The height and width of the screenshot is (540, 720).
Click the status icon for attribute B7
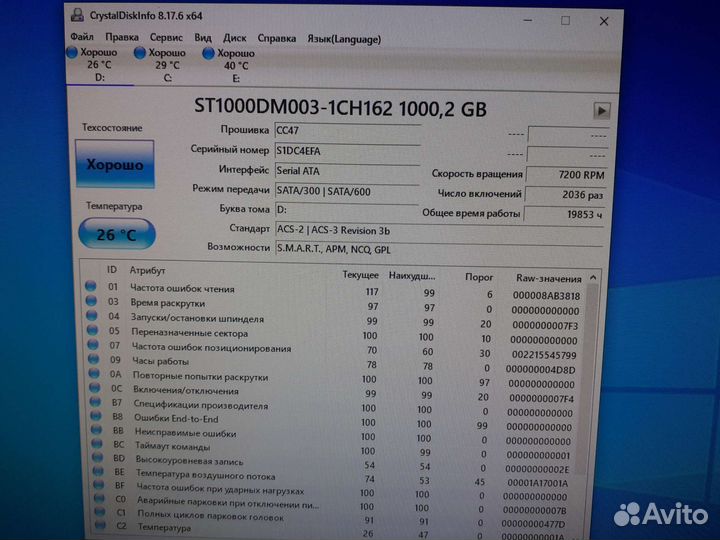pos(95,402)
